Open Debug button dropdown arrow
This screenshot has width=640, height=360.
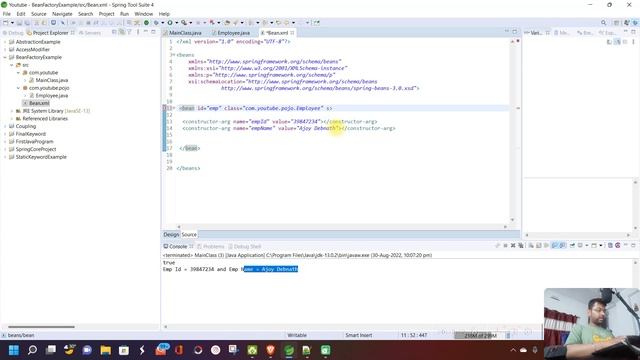pos(162,23)
